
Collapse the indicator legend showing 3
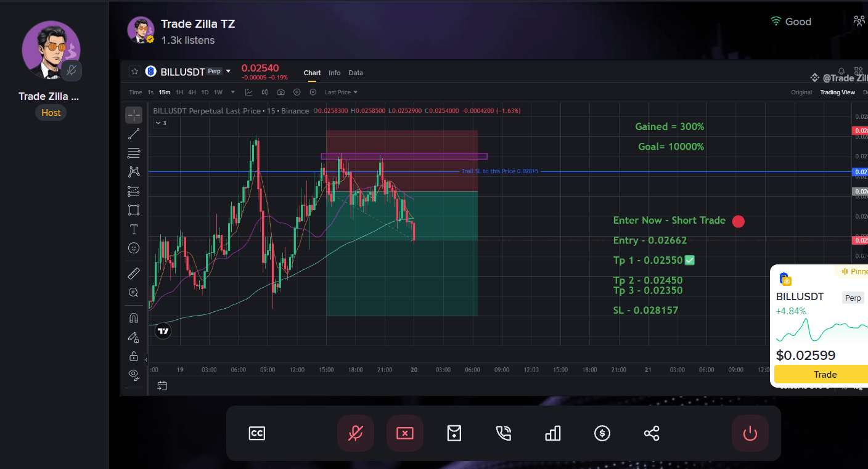point(160,123)
